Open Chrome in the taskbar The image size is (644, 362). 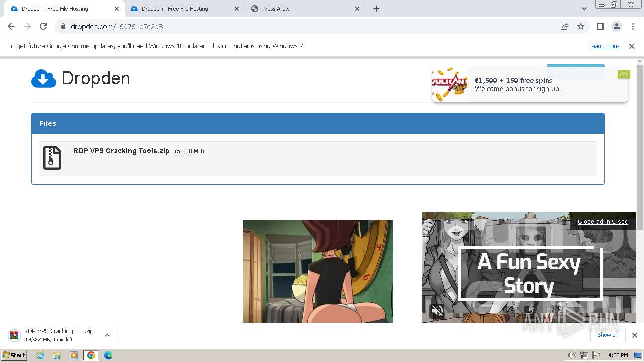click(x=91, y=355)
